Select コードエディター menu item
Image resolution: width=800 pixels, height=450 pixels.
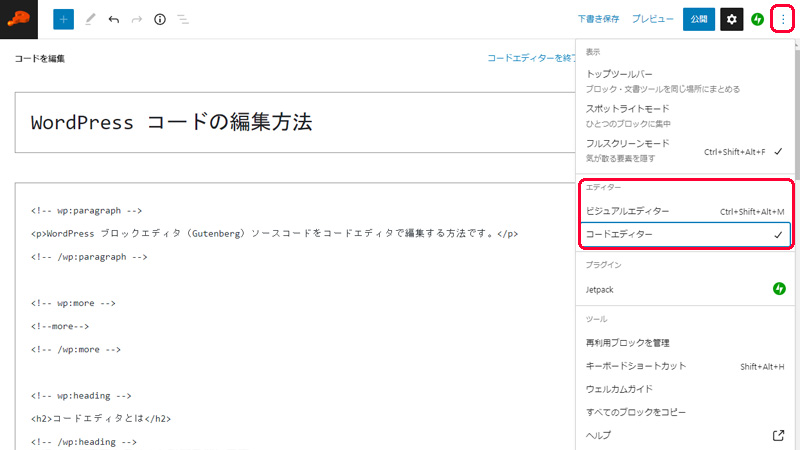pyautogui.click(x=685, y=234)
